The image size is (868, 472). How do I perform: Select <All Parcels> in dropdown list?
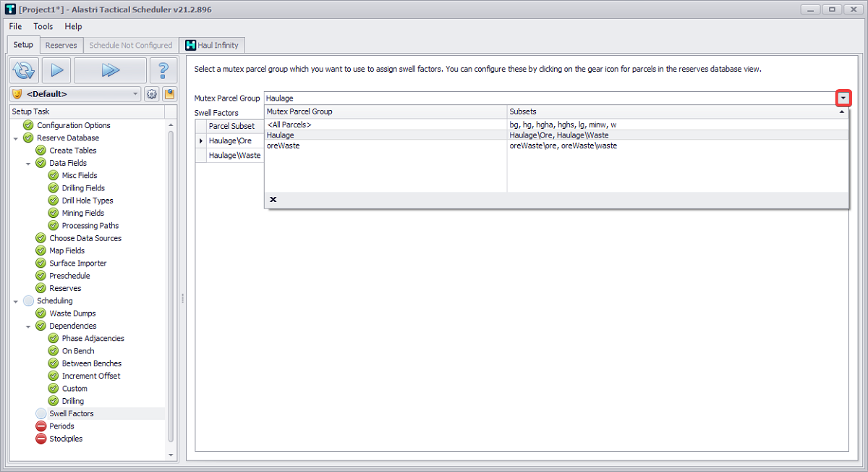(556, 125)
